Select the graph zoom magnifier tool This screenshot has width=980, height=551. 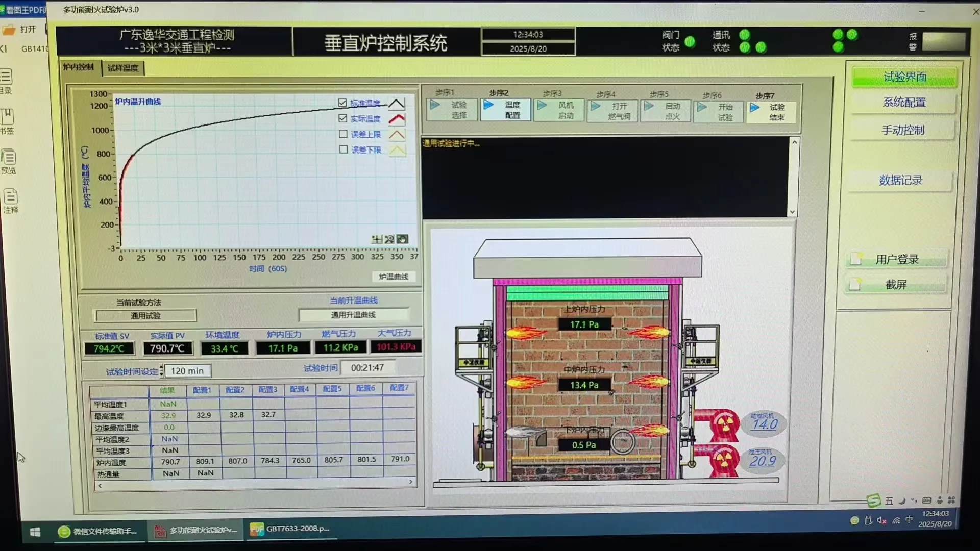(388, 239)
